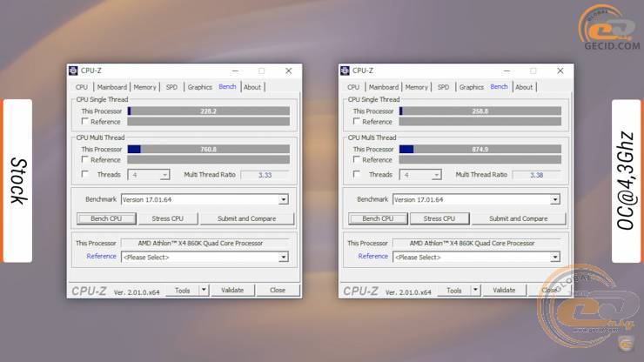Close the left Stock CPU-Z window with X

click(289, 70)
